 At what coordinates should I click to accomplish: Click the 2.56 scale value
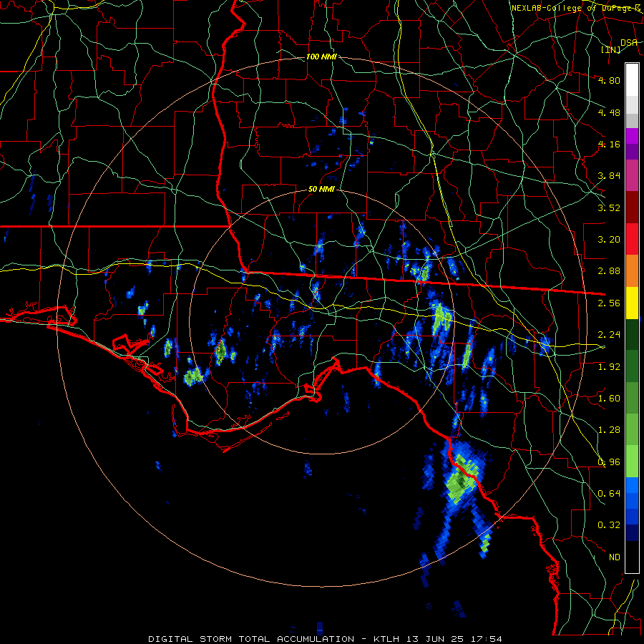609,303
